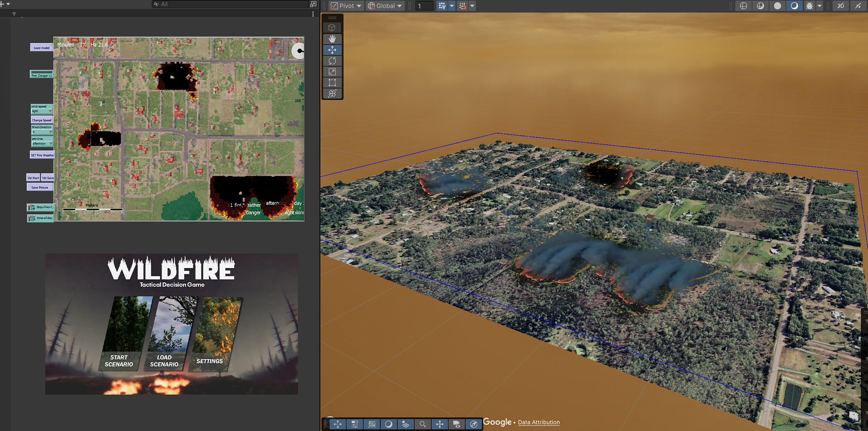Screen dimensions: 868x431
Task: Click START SCENARIO on the Wildfire menu
Action: point(119,361)
